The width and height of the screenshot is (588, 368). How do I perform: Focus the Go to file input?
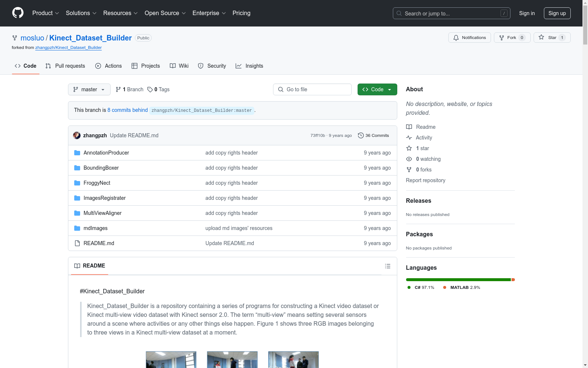click(312, 89)
